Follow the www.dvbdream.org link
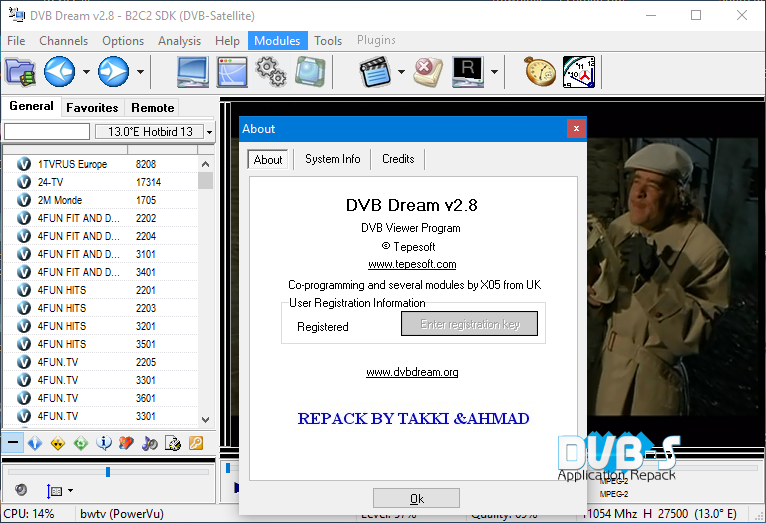This screenshot has height=523, width=766. coord(412,372)
